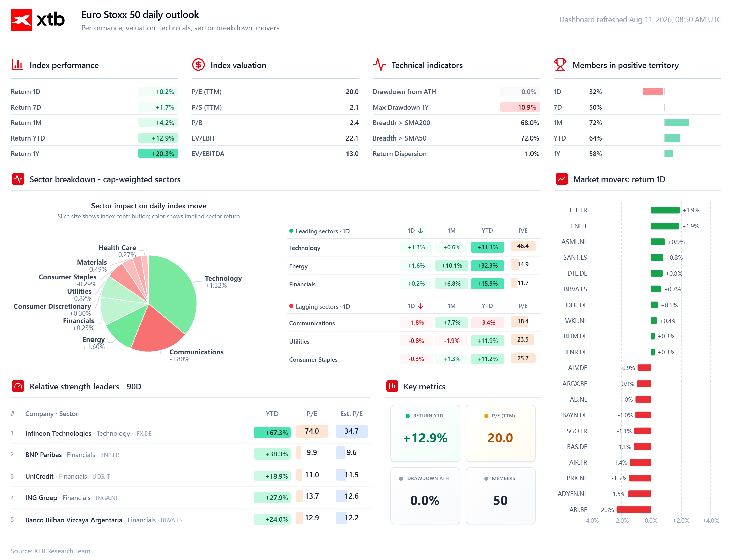This screenshot has height=560, width=732.
Task: Click the Index performance bar chart icon
Action: coord(17,65)
